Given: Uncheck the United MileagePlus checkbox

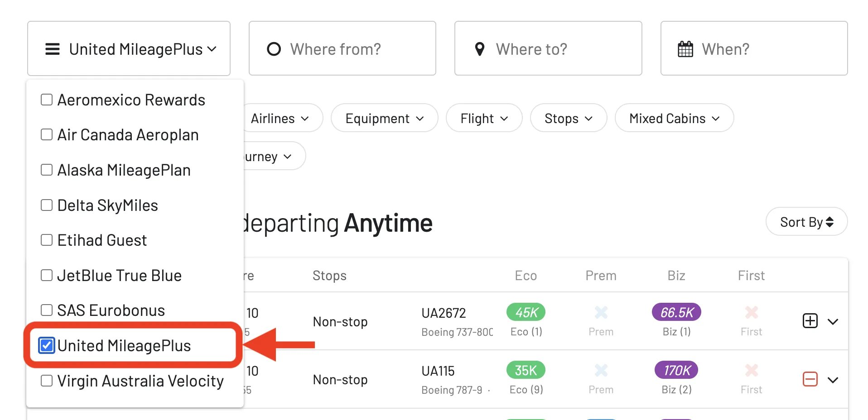Looking at the screenshot, I should pos(47,345).
